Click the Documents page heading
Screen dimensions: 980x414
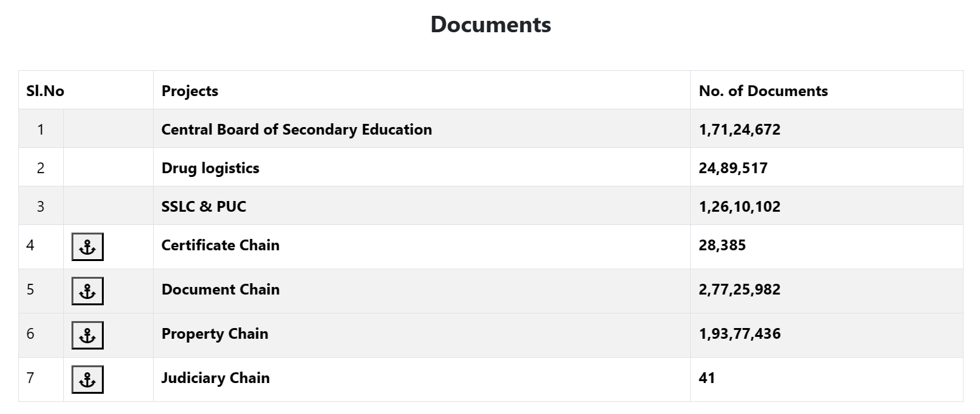[490, 25]
